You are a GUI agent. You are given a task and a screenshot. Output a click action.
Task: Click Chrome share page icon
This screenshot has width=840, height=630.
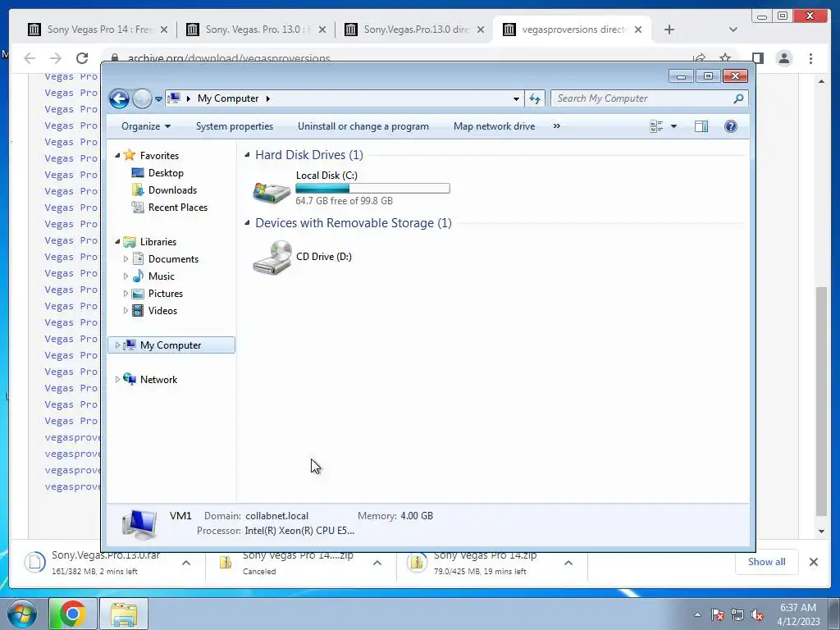click(699, 58)
